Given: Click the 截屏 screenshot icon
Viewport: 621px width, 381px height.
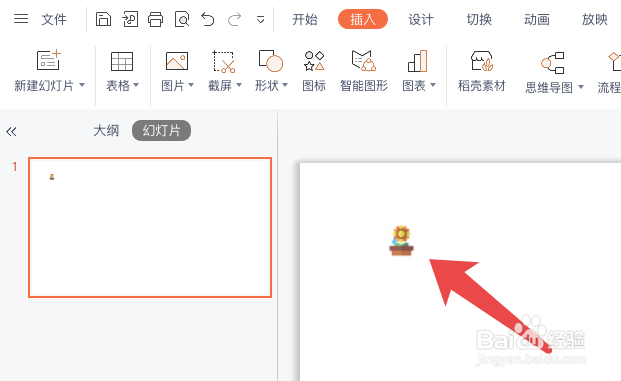Looking at the screenshot, I should point(224,61).
